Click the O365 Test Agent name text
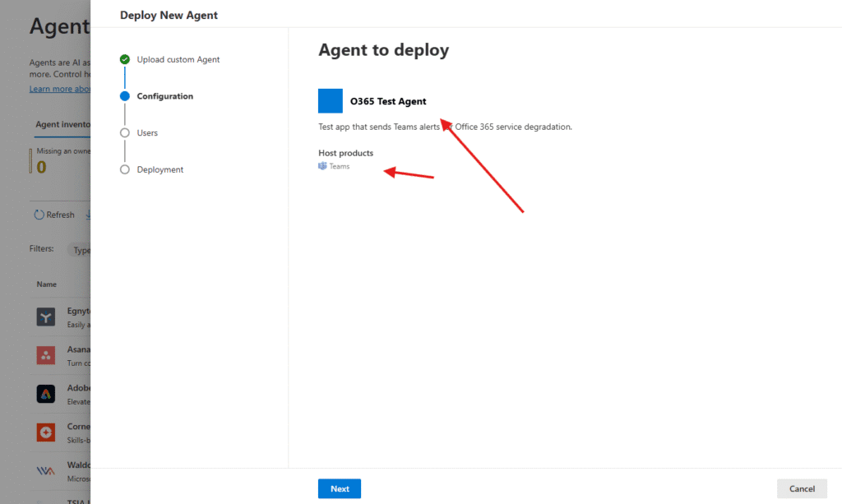The width and height of the screenshot is (842, 504). click(388, 101)
